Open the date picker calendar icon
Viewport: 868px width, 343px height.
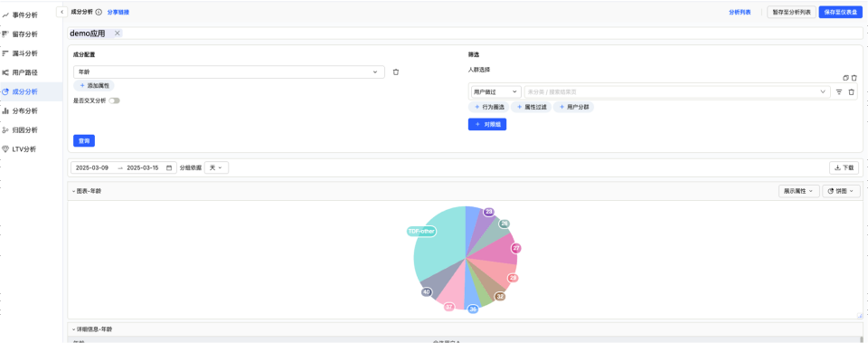pyautogui.click(x=169, y=168)
